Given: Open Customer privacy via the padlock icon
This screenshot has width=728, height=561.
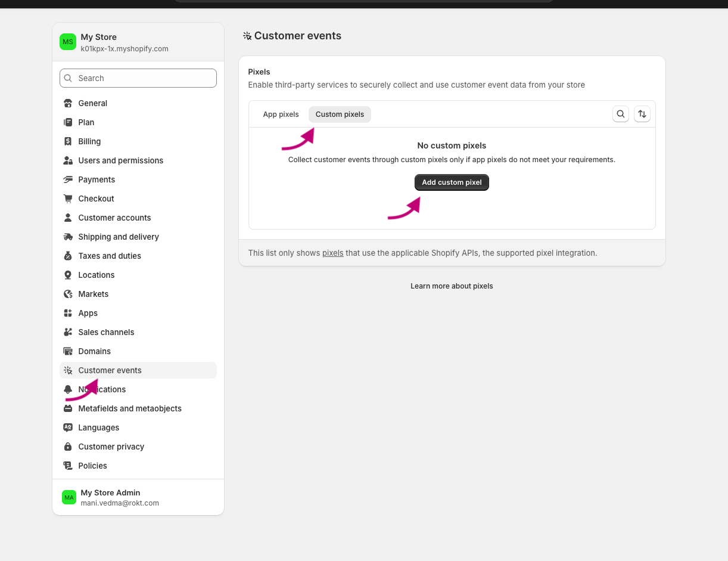Looking at the screenshot, I should coord(69,447).
